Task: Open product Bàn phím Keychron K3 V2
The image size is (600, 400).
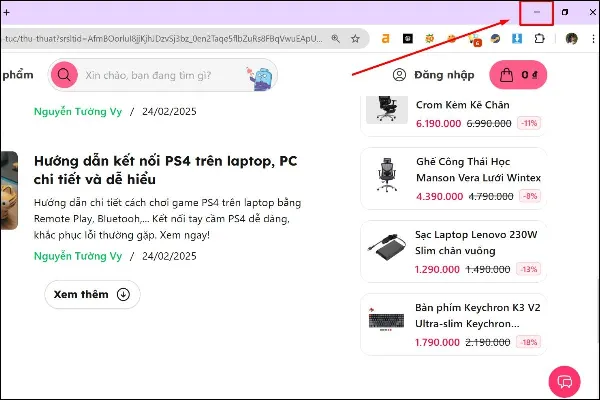Action: 478,316
